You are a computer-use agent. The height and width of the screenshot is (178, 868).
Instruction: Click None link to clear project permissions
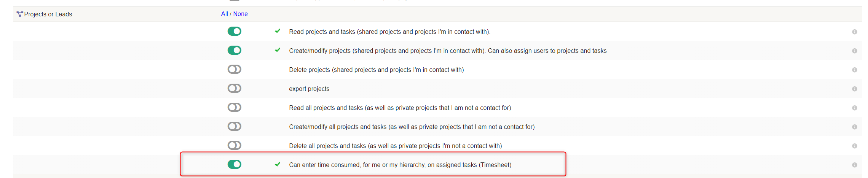click(240, 14)
